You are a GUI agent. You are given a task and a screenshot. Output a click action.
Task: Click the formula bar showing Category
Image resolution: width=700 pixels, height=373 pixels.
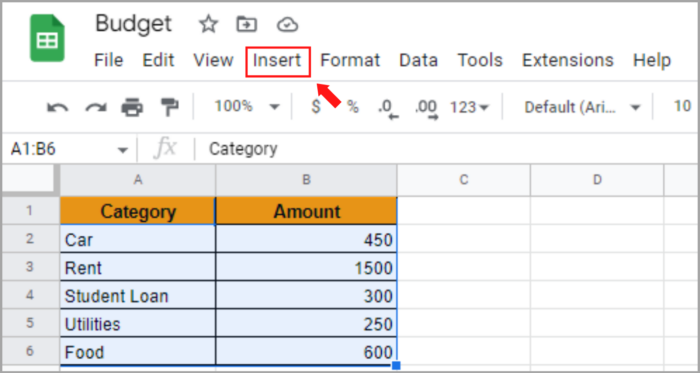(x=446, y=149)
